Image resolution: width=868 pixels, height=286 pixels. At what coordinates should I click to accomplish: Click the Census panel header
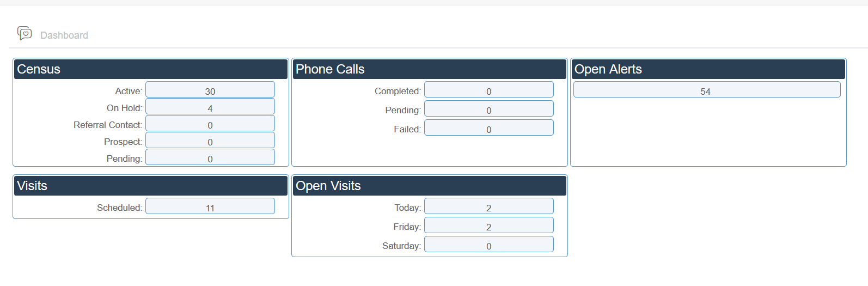click(151, 69)
